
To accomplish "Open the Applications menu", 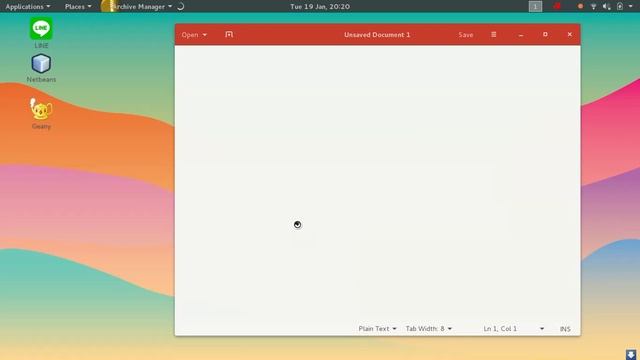I will (x=28, y=7).
